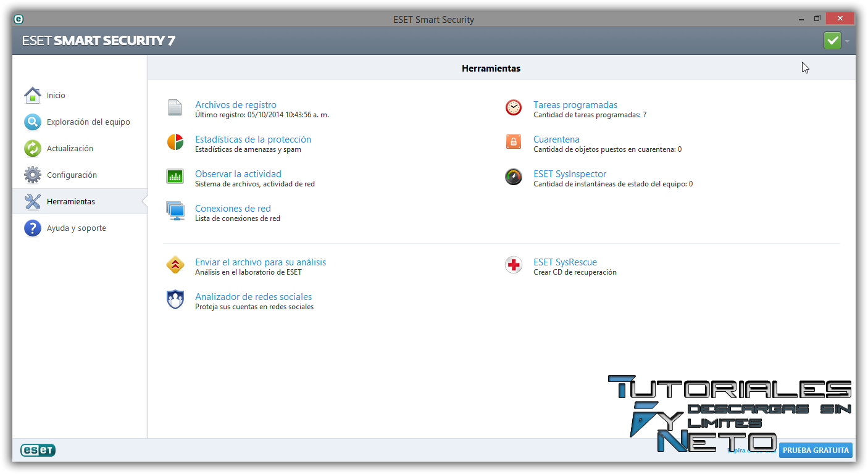Click the Estadísticas pie chart icon
Image resolution: width=868 pixels, height=474 pixels.
pos(175,142)
